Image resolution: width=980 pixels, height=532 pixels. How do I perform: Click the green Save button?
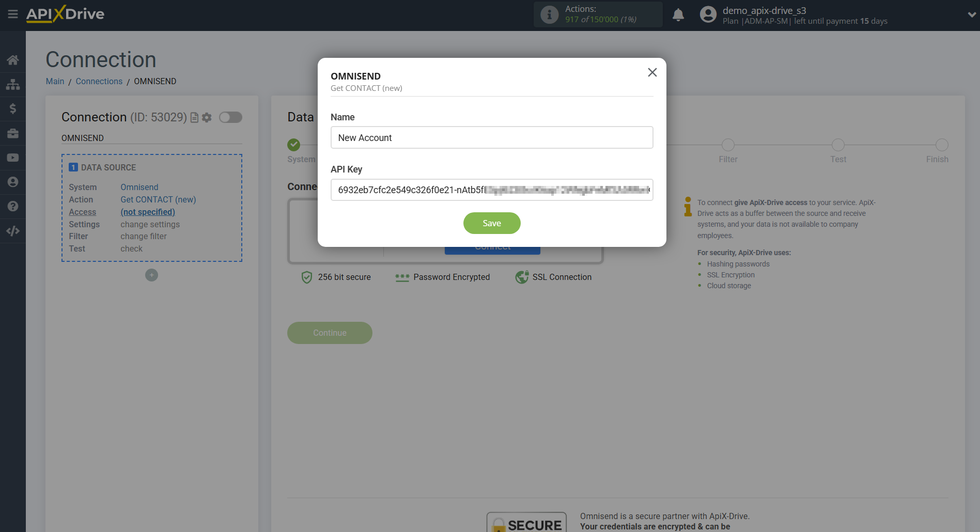pos(491,223)
